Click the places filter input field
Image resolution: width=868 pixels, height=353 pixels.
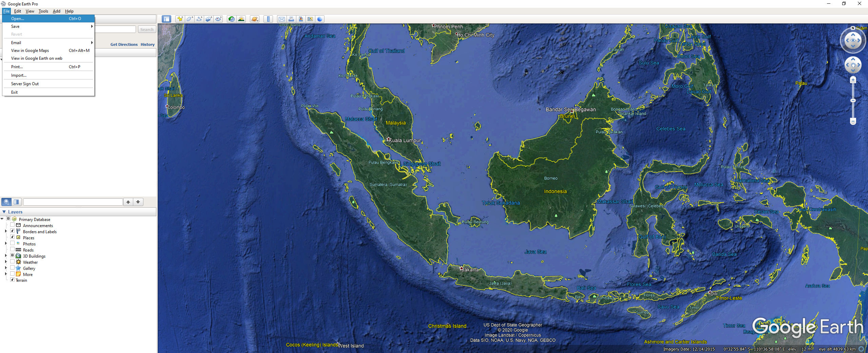pos(73,202)
